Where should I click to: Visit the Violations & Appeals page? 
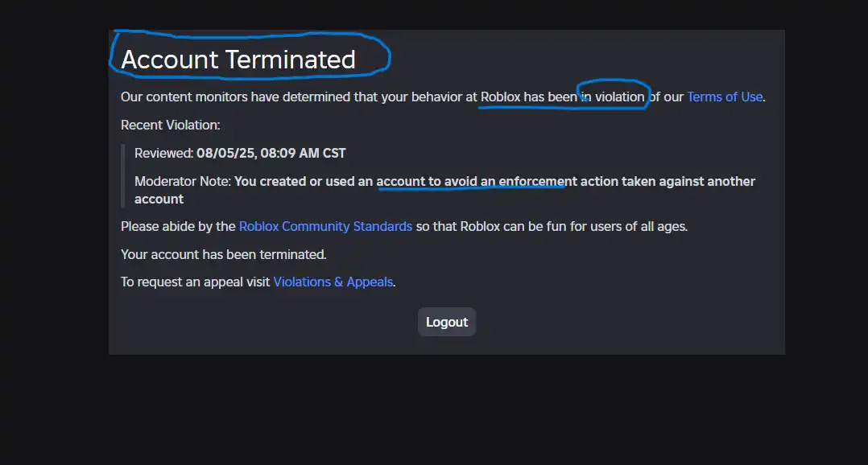(333, 282)
